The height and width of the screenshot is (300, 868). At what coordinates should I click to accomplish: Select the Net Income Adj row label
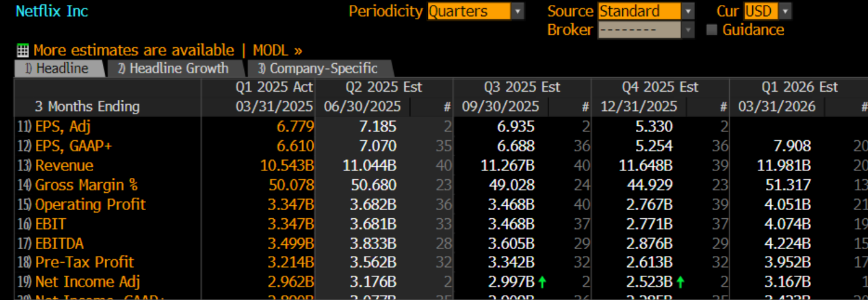click(87, 282)
